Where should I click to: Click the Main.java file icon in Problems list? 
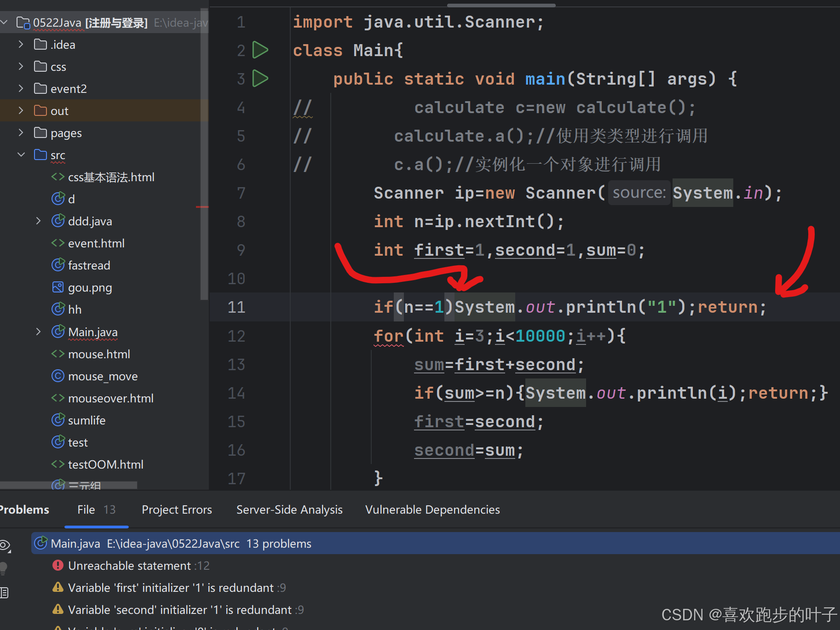point(41,543)
